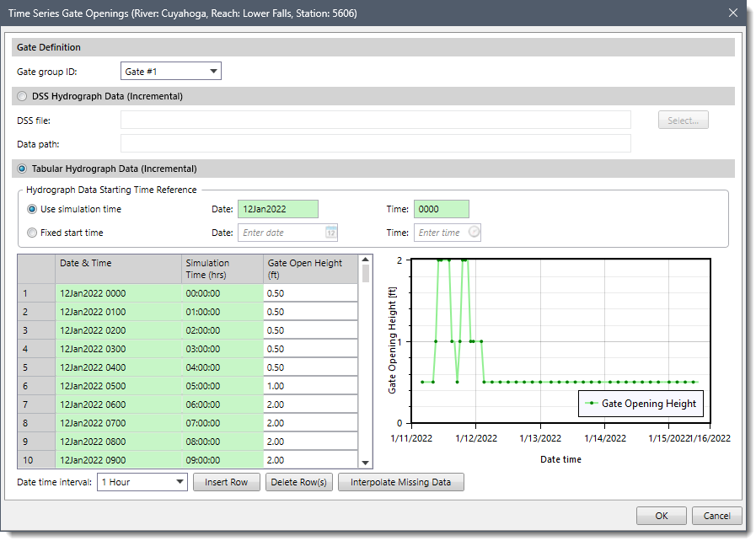Viewport: 756px width, 541px height.
Task: Click the Insert Row button
Action: [227, 482]
